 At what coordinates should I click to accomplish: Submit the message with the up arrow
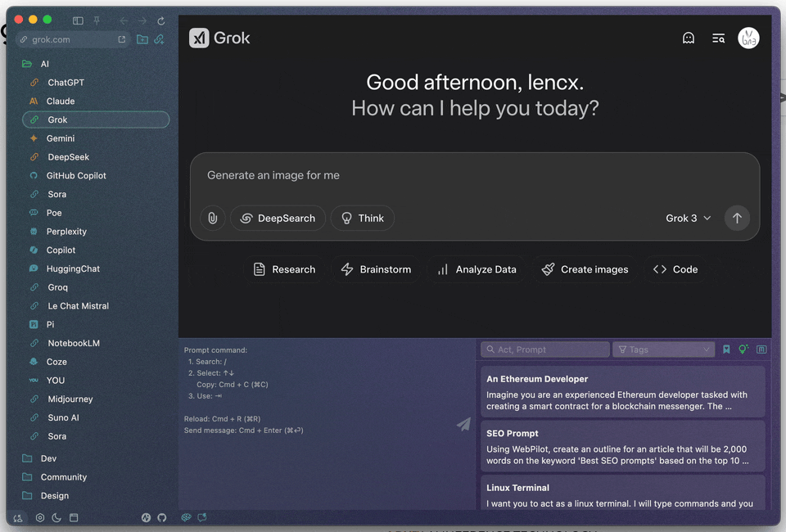tap(737, 218)
